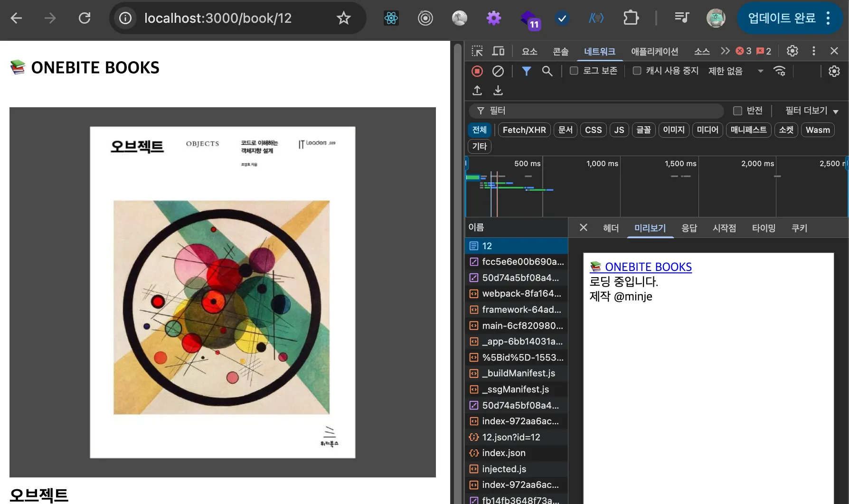Open the 응답 tab for the request

pyautogui.click(x=689, y=228)
